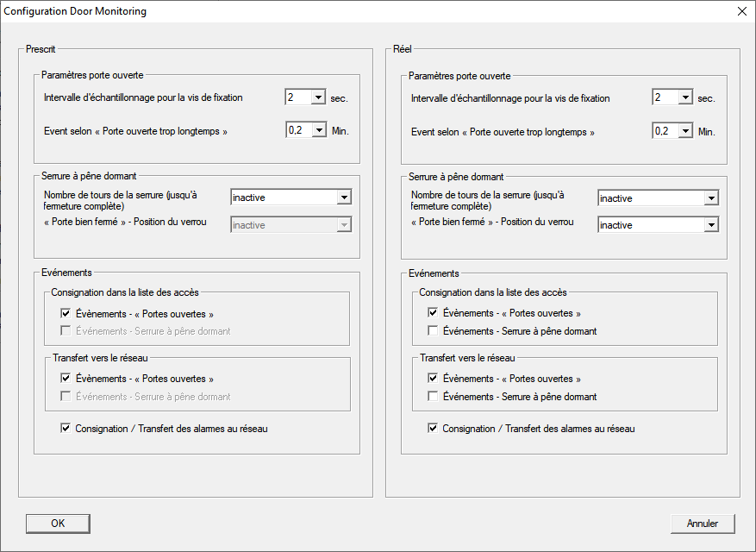Expand Réel 'Position du verrou' dropdown

710,225
